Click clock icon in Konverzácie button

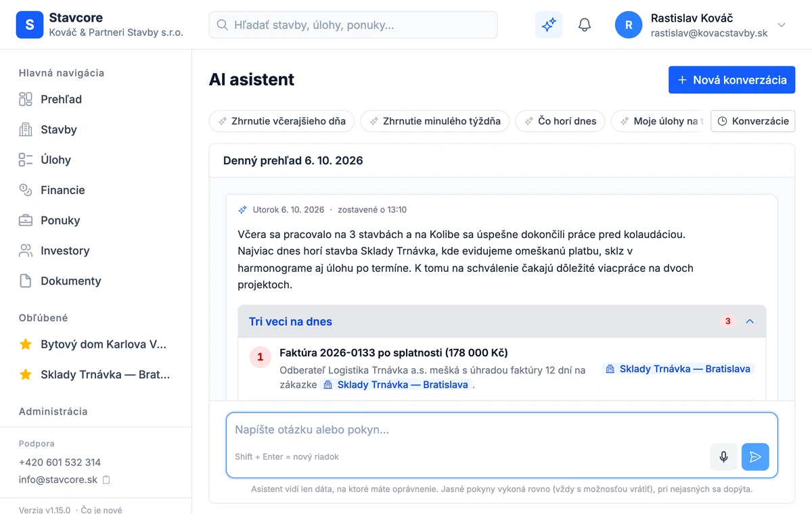tap(722, 121)
